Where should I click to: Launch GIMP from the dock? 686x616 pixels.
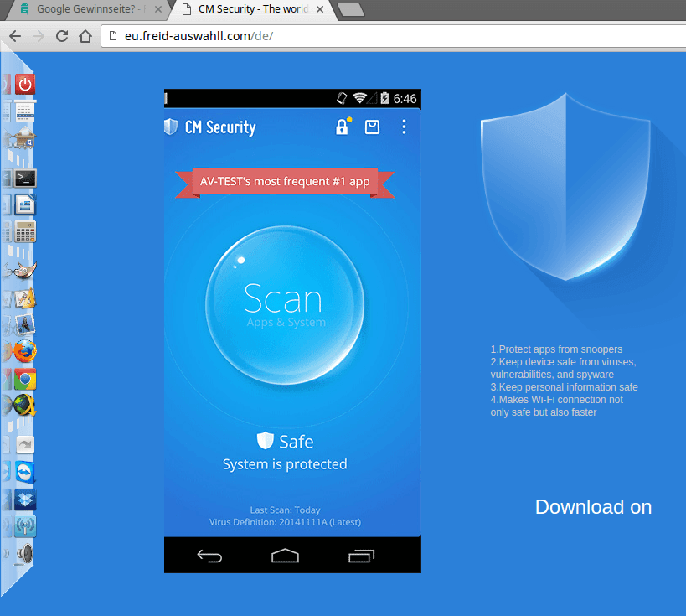coord(25,271)
